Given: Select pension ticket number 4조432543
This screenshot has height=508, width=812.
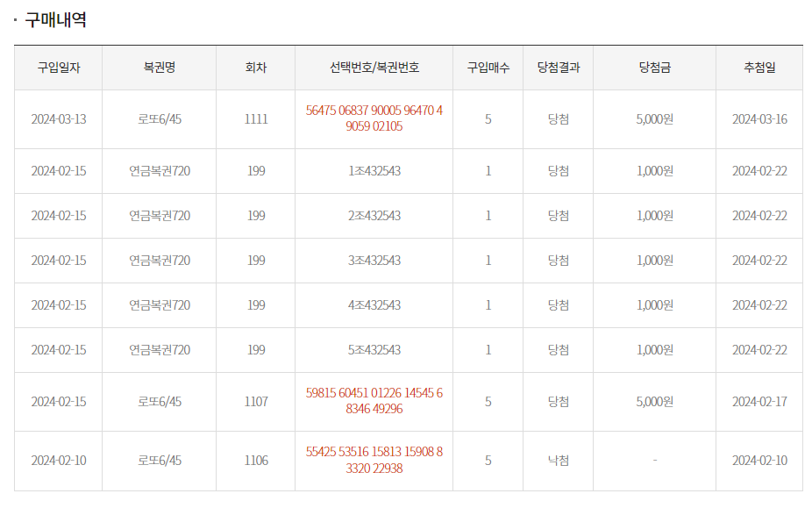Looking at the screenshot, I should click(374, 305).
